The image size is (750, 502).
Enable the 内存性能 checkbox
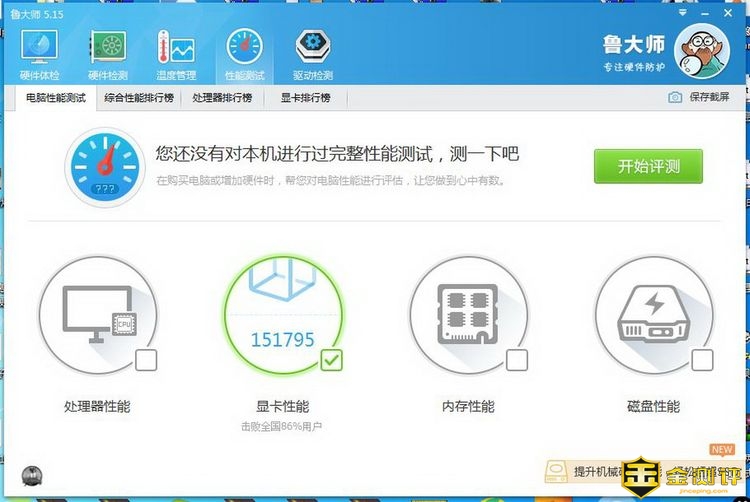[516, 360]
